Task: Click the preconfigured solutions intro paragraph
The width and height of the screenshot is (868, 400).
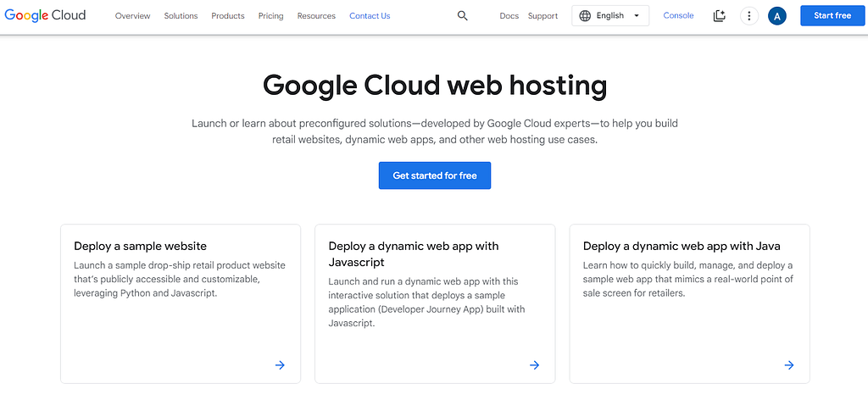Action: pyautogui.click(x=435, y=131)
